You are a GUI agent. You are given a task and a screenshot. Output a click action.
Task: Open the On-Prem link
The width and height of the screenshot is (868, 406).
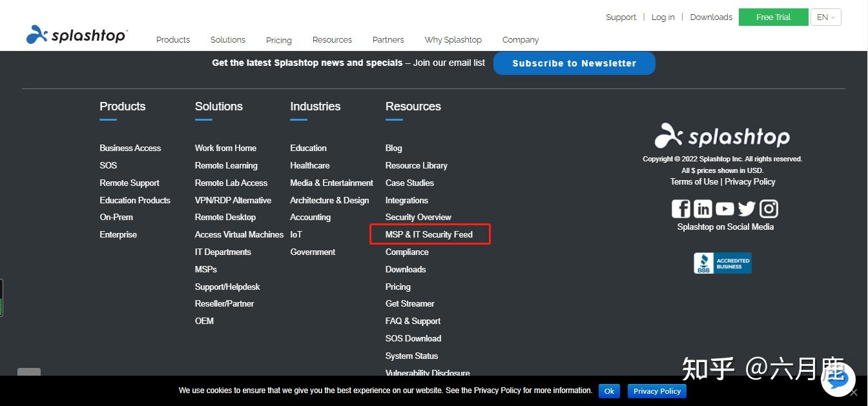click(x=116, y=217)
